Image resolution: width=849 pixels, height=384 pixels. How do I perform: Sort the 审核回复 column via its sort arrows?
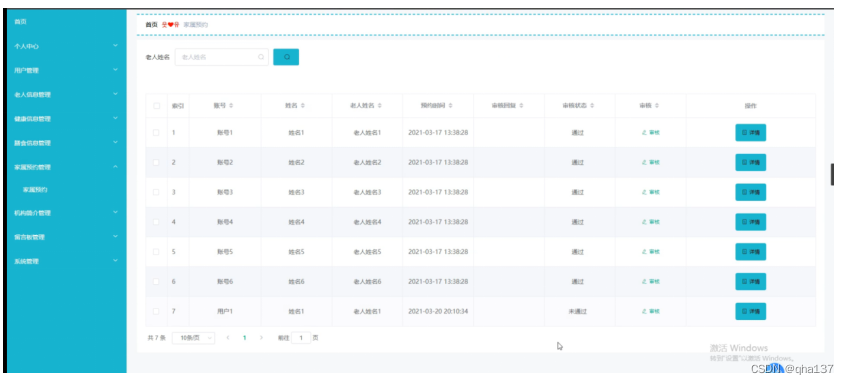click(521, 106)
